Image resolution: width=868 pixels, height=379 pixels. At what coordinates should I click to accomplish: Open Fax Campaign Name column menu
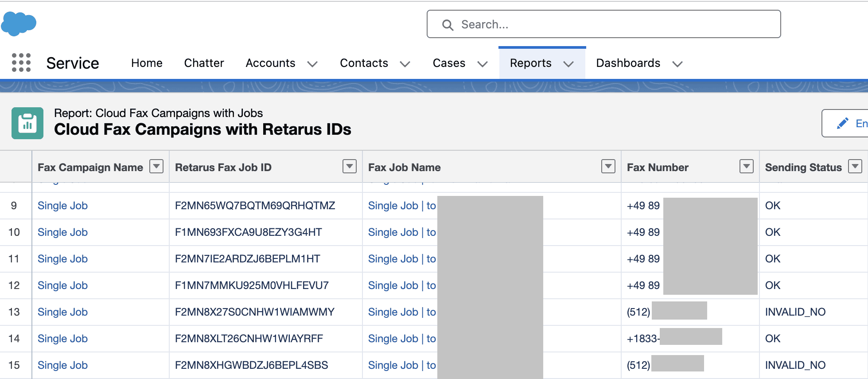156,167
